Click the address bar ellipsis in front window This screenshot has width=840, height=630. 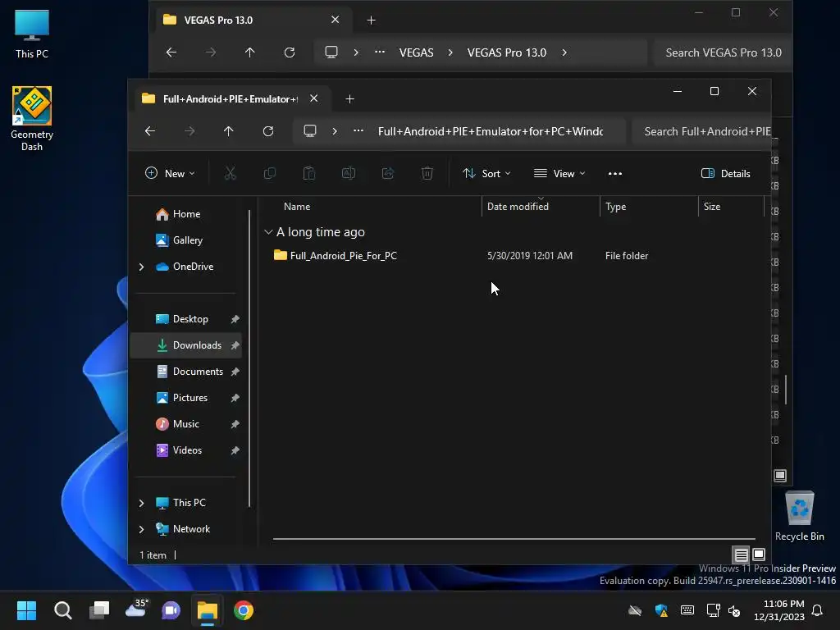click(x=358, y=130)
